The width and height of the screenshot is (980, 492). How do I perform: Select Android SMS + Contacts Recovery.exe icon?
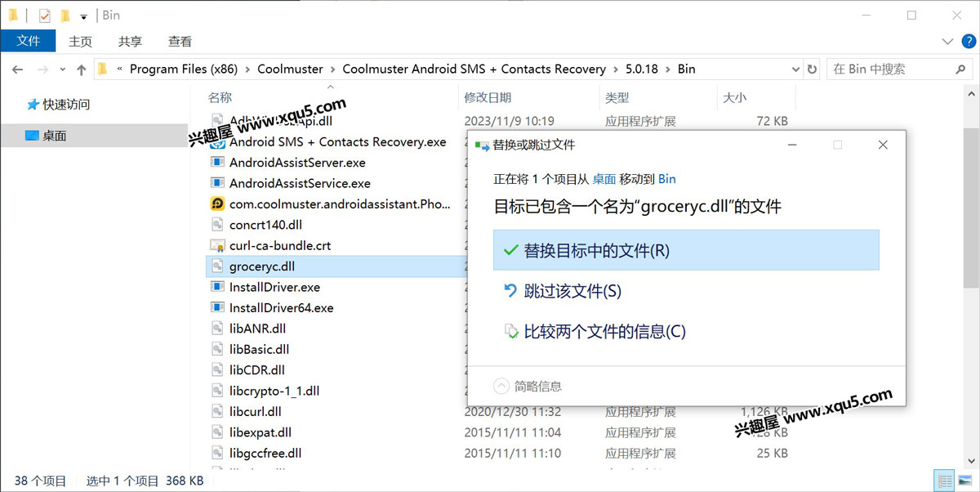tap(217, 141)
